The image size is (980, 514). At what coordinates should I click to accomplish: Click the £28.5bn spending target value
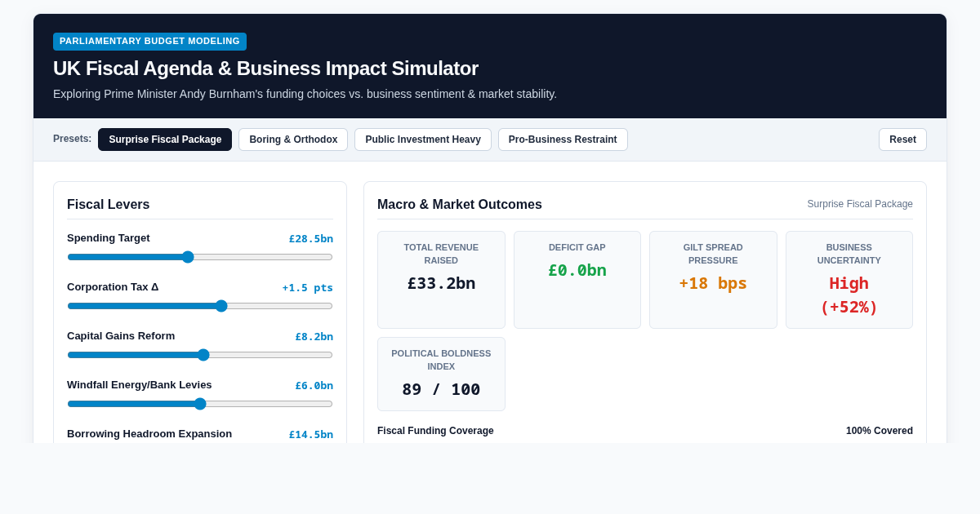click(311, 239)
